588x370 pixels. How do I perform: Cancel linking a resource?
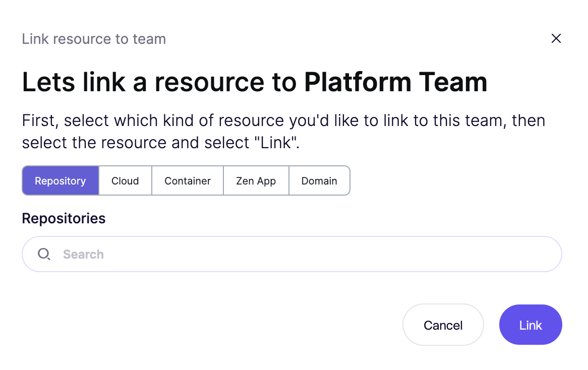pos(443,325)
